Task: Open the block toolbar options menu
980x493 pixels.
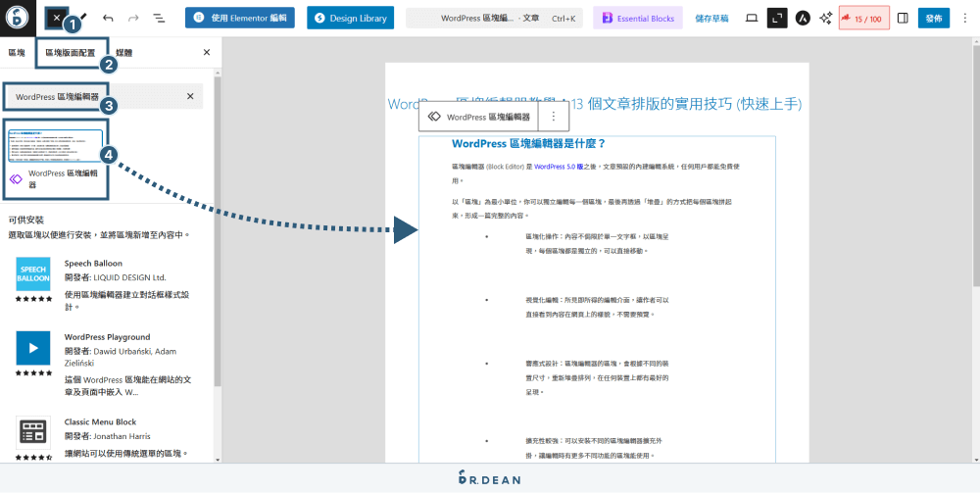Action: [553, 117]
